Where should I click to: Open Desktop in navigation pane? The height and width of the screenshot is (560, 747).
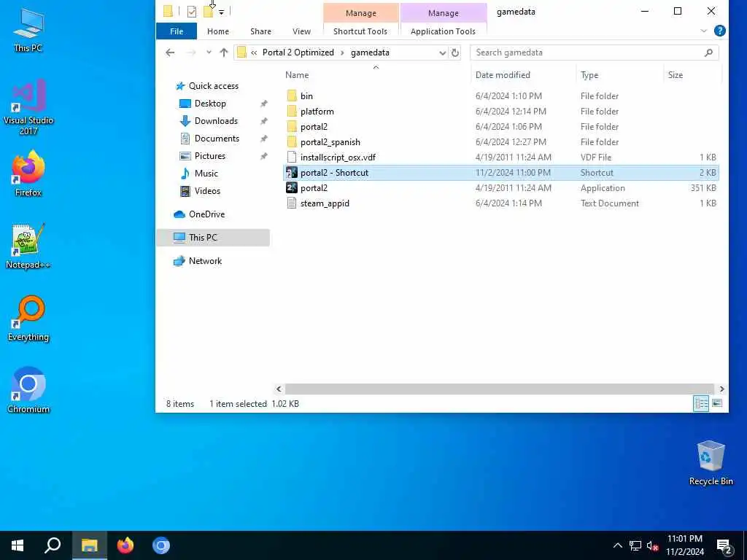[210, 104]
